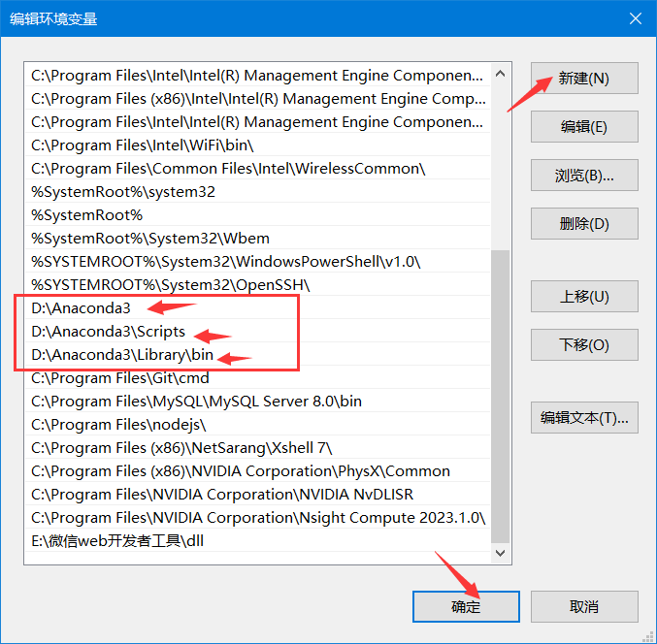The width and height of the screenshot is (657, 644).
Task: Select the NVIDIA PhysX\Common entry
Action: tap(257, 471)
